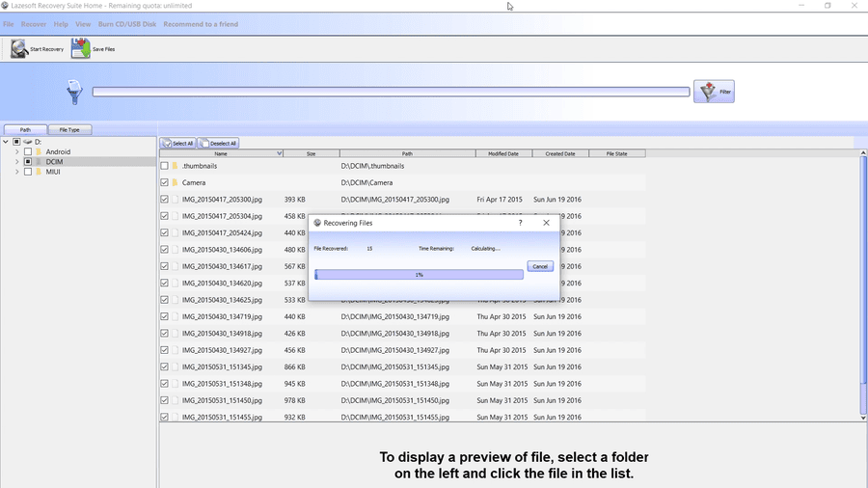Open the Recover menu
This screenshot has width=868, height=488.
(x=34, y=24)
